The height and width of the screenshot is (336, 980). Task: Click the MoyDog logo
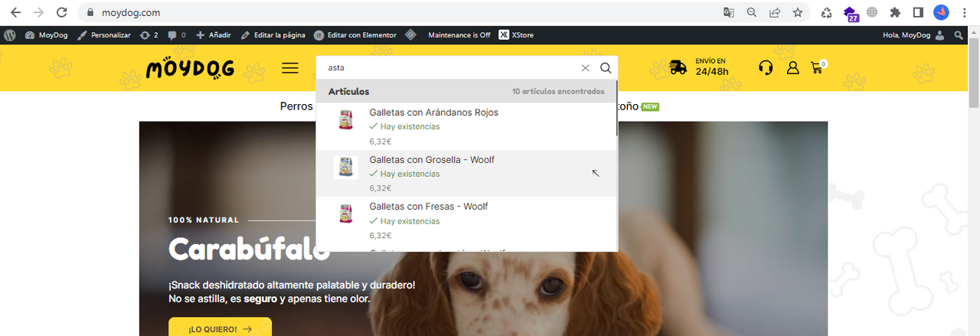pos(190,68)
